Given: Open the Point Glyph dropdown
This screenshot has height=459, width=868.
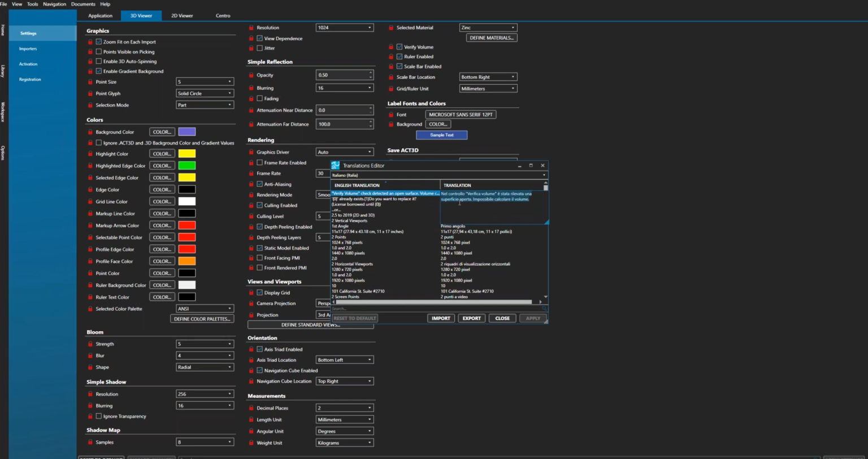Looking at the screenshot, I should click(205, 93).
